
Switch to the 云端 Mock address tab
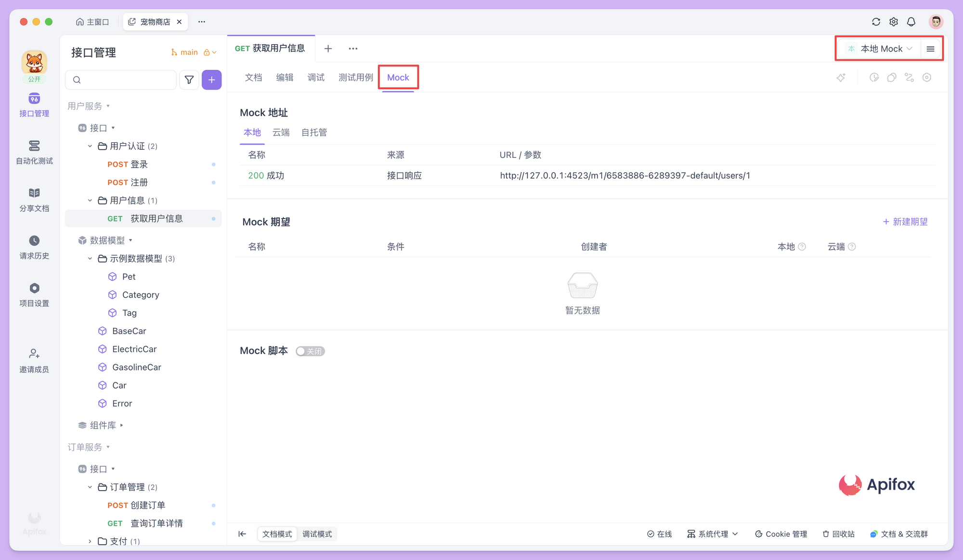coord(281,132)
